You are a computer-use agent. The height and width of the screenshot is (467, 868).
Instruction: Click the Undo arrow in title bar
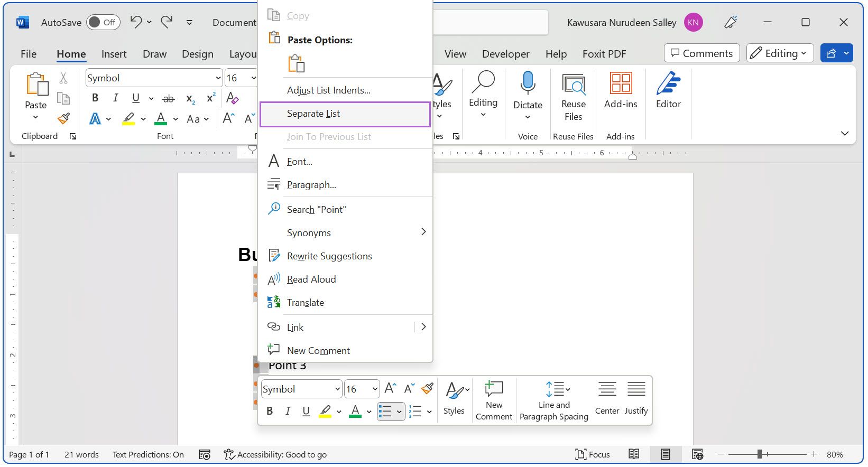pyautogui.click(x=136, y=22)
